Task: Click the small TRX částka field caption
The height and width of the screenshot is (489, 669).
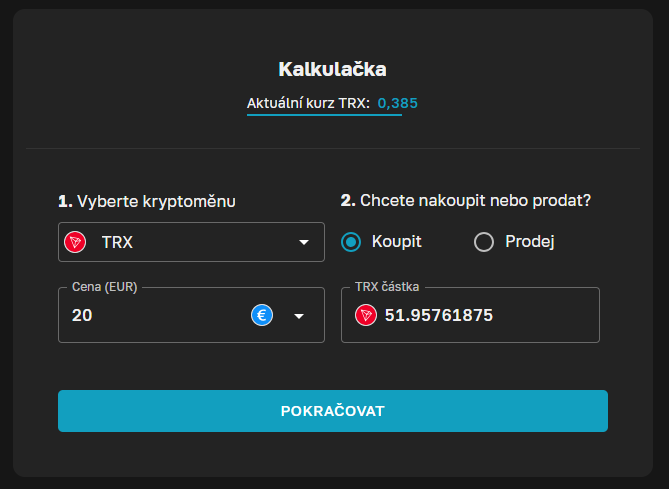Action: click(389, 287)
